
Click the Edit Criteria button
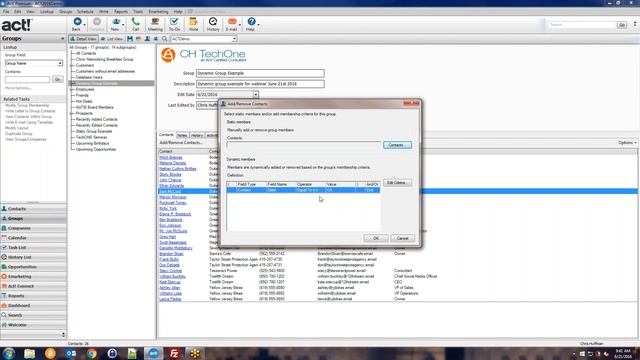pos(397,182)
